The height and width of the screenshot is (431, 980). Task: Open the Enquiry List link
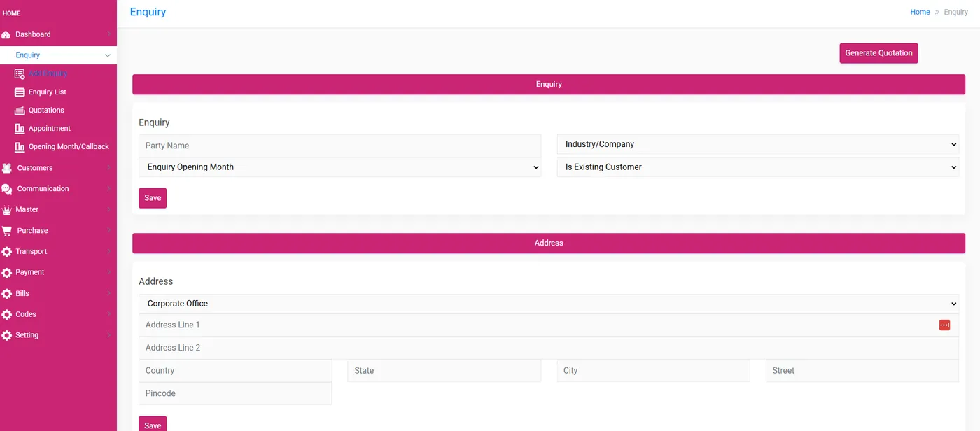(48, 92)
